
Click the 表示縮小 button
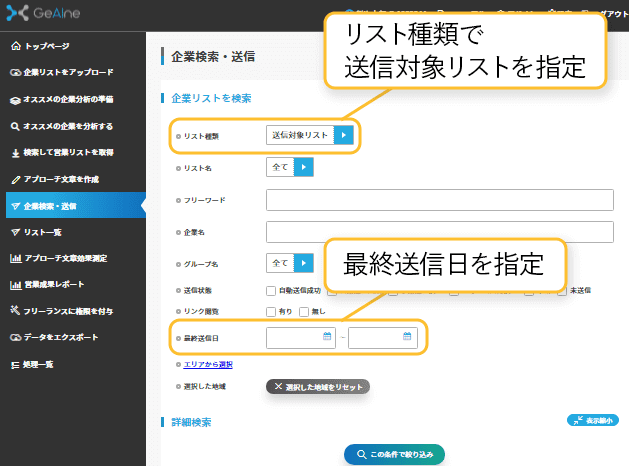tap(592, 420)
